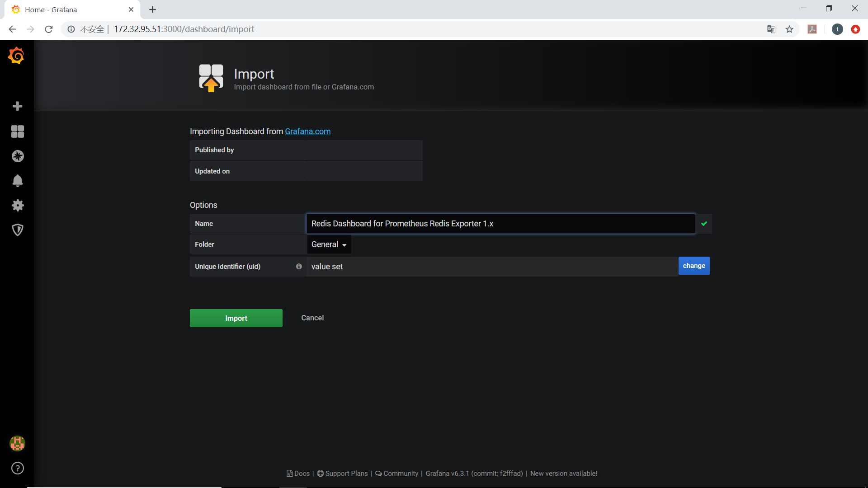Open the Grafana.com link
Image resolution: width=868 pixels, height=488 pixels.
(307, 131)
